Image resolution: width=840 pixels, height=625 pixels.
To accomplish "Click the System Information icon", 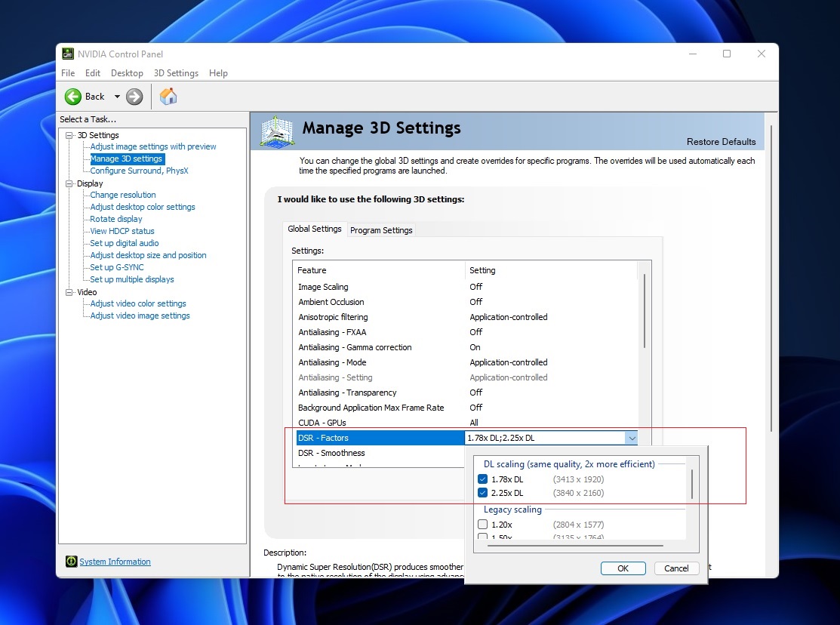I will [x=71, y=561].
